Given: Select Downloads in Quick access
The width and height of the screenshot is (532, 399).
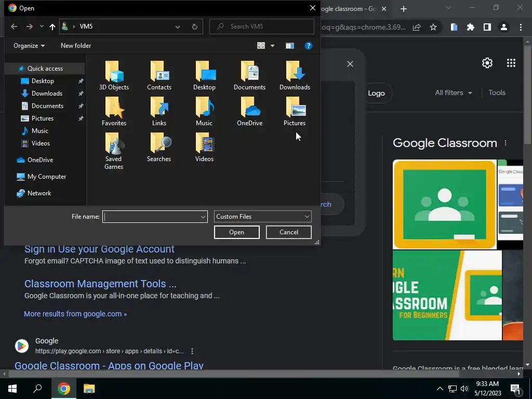Looking at the screenshot, I should (x=47, y=94).
